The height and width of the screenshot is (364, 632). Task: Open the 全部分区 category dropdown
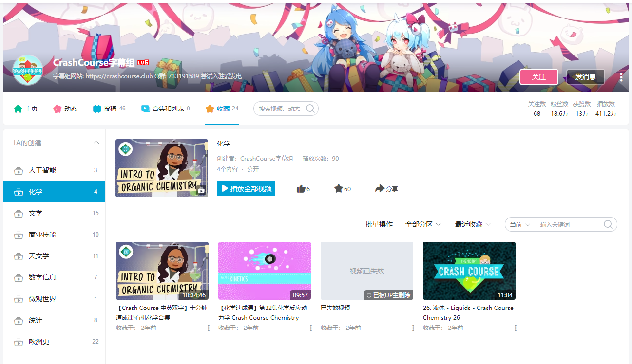(x=423, y=224)
